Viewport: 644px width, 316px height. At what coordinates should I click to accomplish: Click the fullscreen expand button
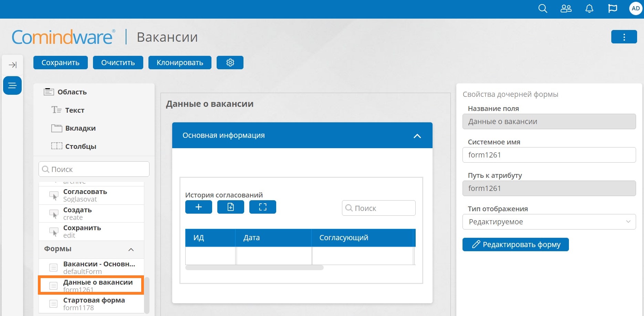pyautogui.click(x=263, y=207)
